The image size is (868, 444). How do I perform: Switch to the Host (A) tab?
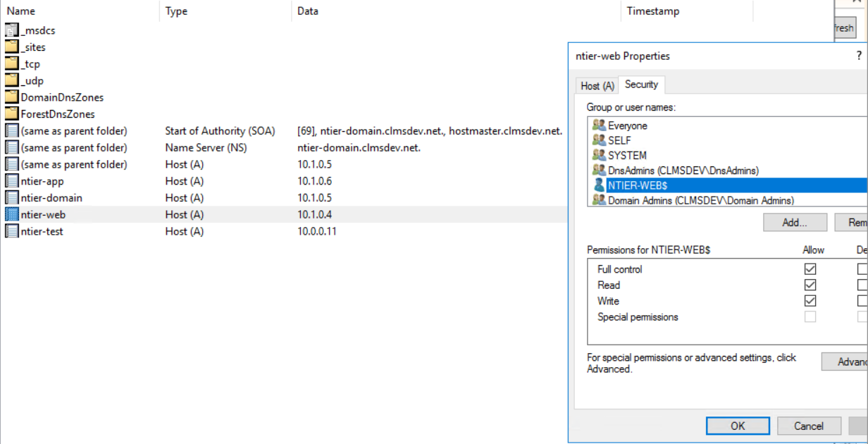click(x=597, y=85)
